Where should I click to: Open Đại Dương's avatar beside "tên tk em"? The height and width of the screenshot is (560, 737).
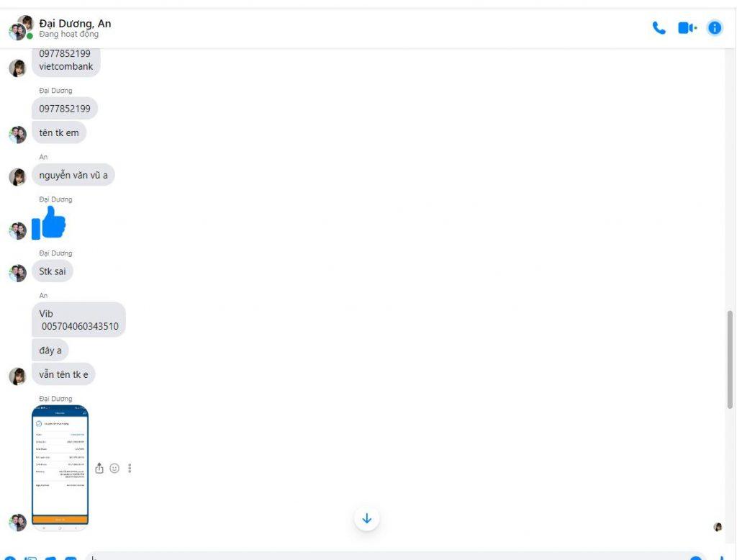17,135
